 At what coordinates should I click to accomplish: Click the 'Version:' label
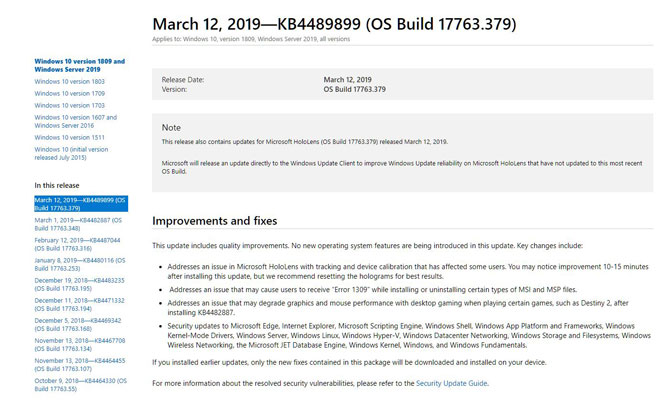174,89
